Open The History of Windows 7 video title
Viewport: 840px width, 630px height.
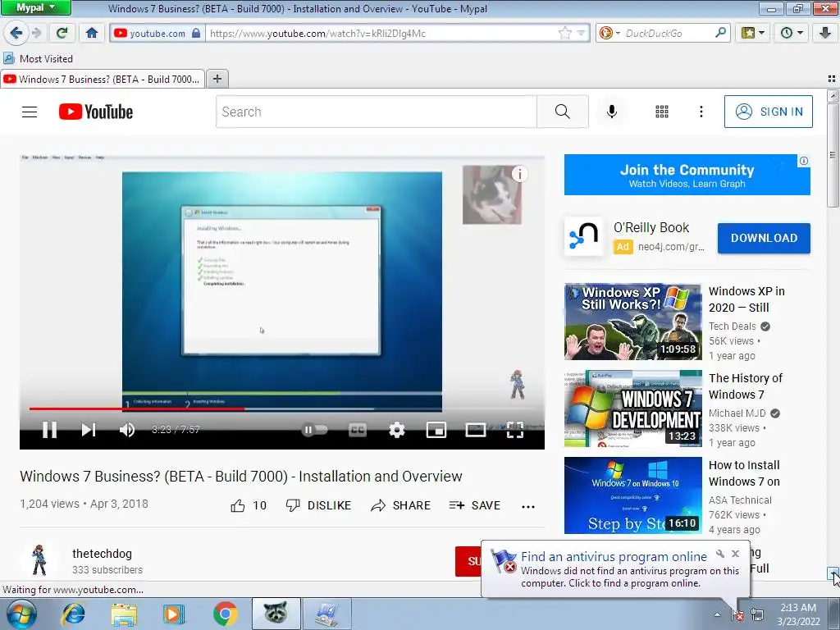click(x=746, y=386)
